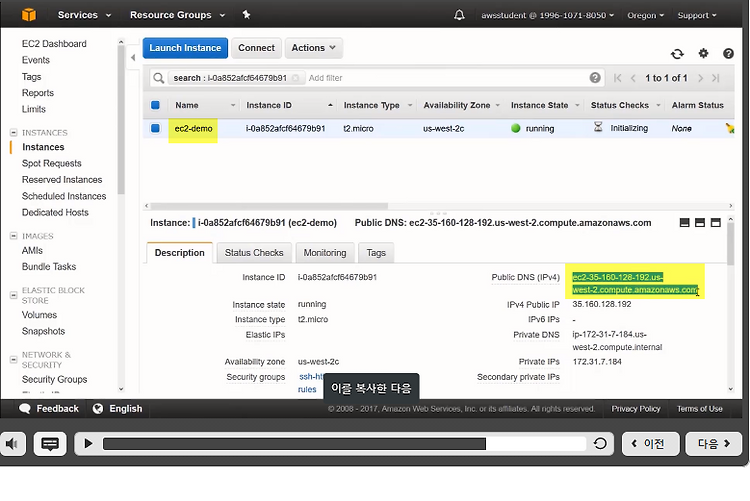Screen dimensions: 750x501
Task: Open Spot Requests in sidebar
Action: [x=52, y=163]
